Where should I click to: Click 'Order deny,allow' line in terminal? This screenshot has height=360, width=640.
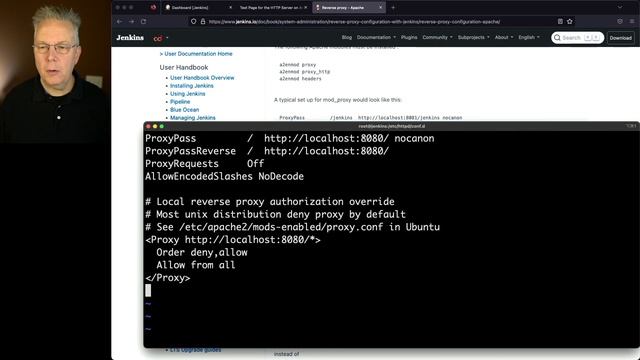[202, 252]
